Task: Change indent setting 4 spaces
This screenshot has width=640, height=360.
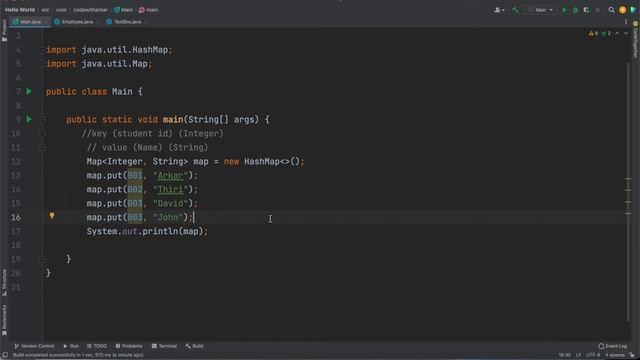Action: (614, 355)
